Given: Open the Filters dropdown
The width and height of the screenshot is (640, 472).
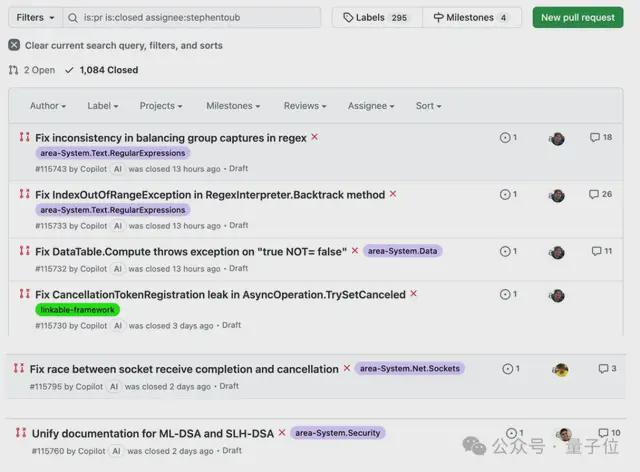Looking at the screenshot, I should pos(35,18).
